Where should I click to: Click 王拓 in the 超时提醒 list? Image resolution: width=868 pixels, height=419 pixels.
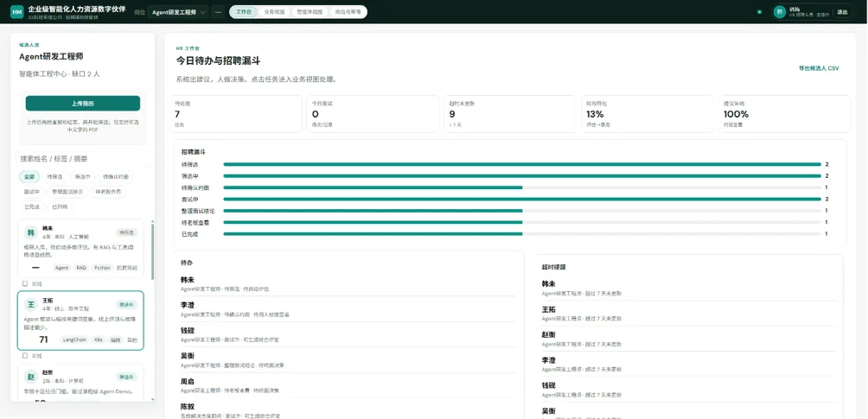pyautogui.click(x=688, y=314)
